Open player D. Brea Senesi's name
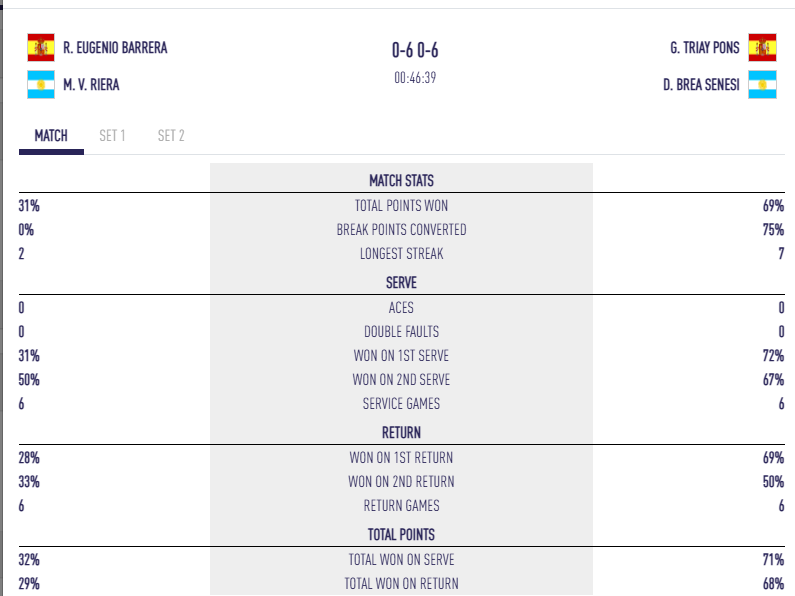 point(701,85)
